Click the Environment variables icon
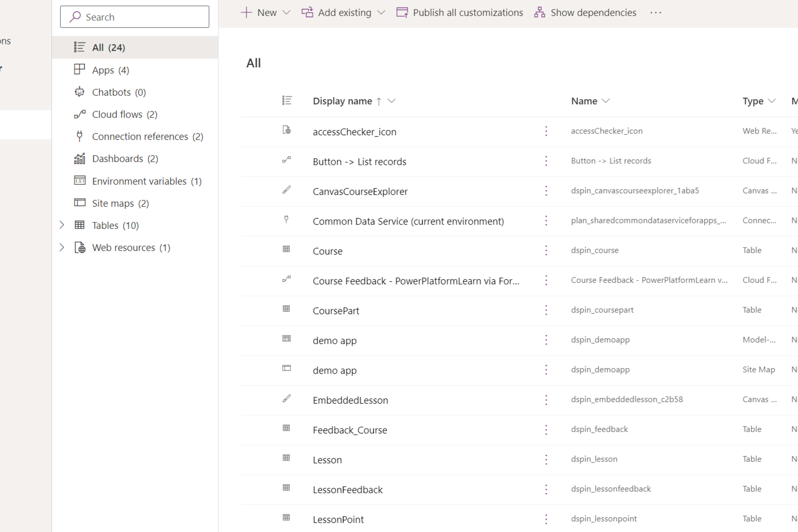The image size is (798, 532). pos(80,181)
